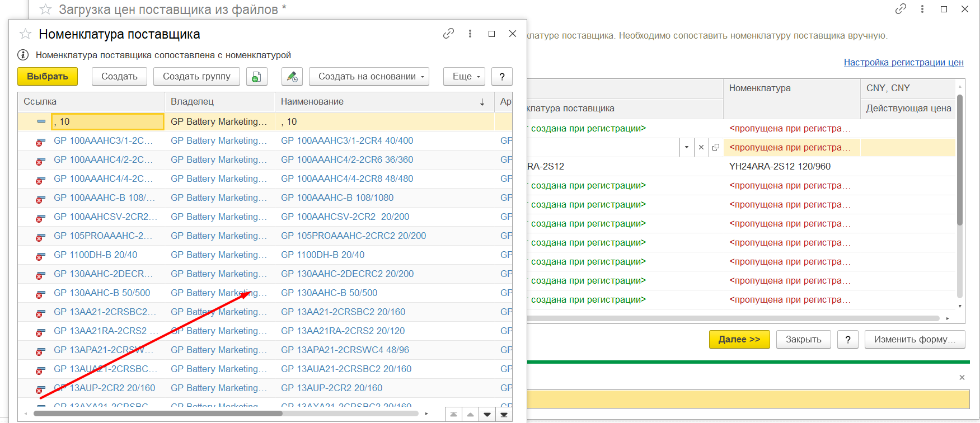This screenshot has width=980, height=423.
Task: Expand the Создать на основании dropdown
Action: tap(369, 77)
